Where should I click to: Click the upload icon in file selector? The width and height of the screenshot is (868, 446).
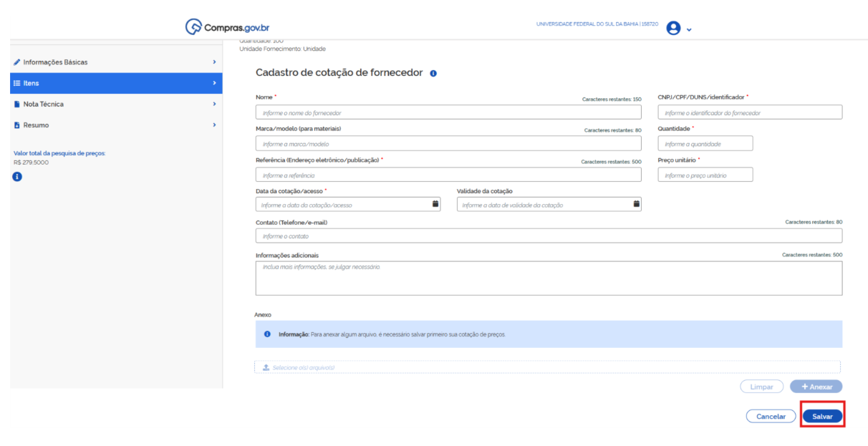[266, 367]
